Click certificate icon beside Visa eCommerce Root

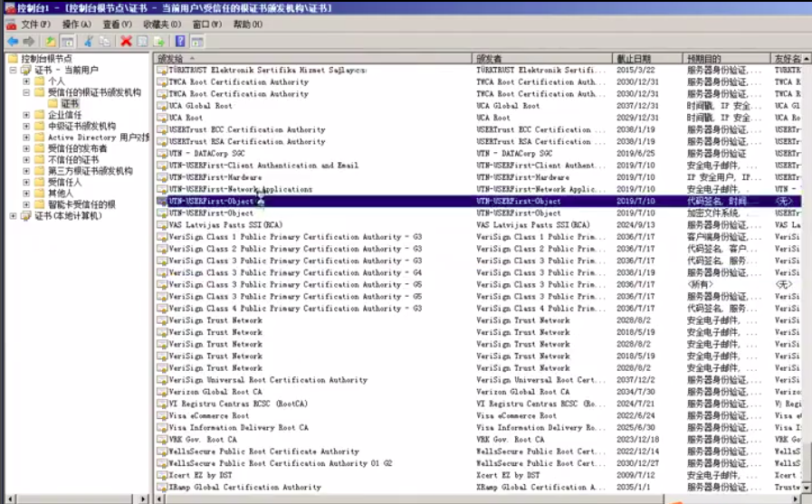coord(162,416)
